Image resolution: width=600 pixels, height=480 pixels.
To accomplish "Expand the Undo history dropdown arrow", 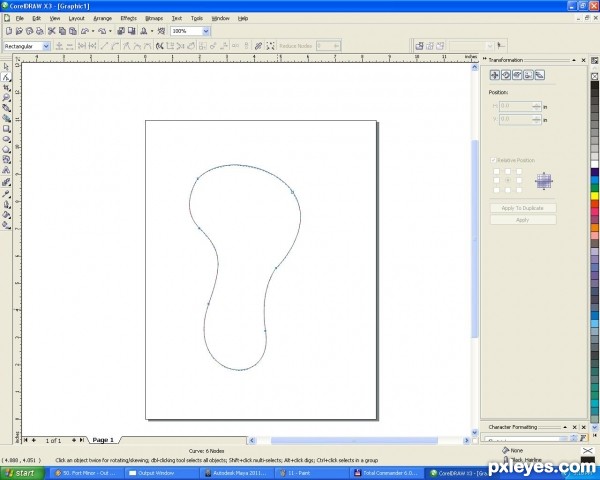I will coord(93,31).
